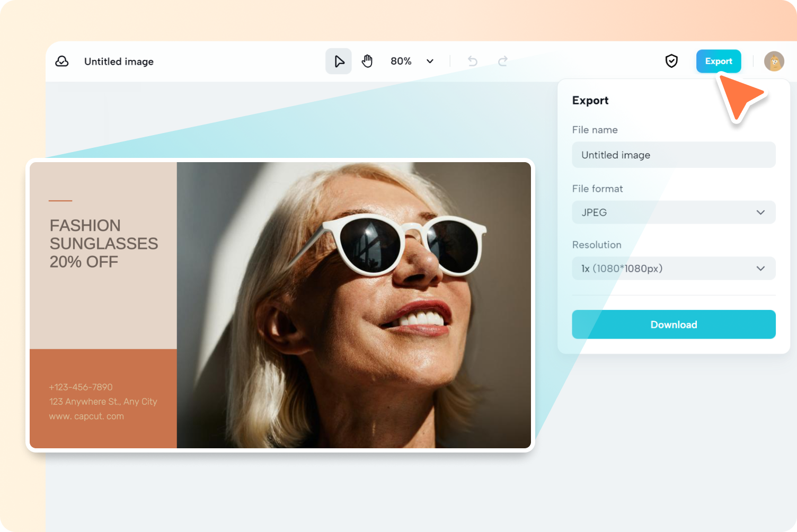Click the File name label

595,130
